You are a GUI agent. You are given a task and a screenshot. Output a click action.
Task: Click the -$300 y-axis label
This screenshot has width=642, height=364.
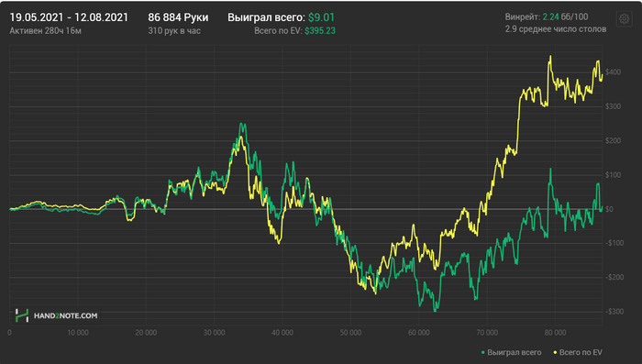tap(614, 312)
